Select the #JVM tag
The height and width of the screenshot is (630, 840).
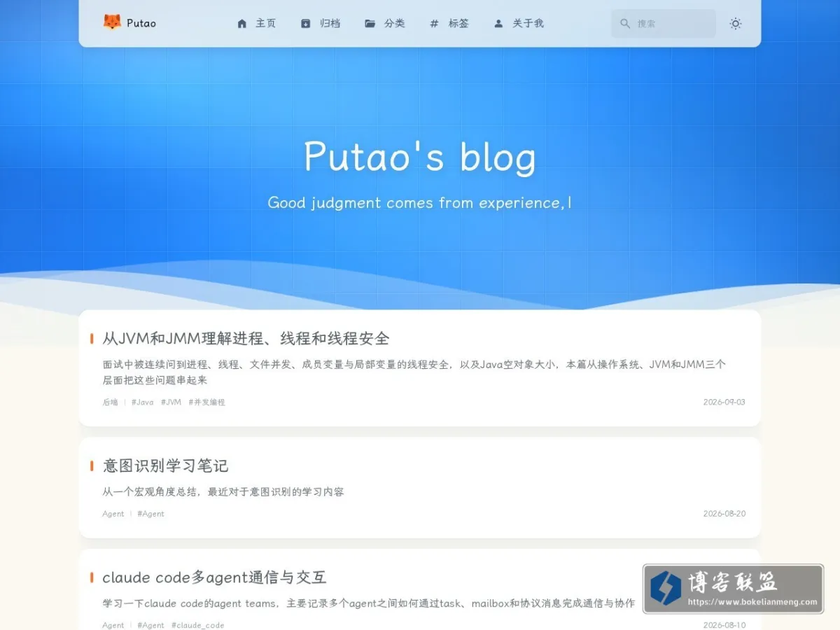[x=171, y=402]
